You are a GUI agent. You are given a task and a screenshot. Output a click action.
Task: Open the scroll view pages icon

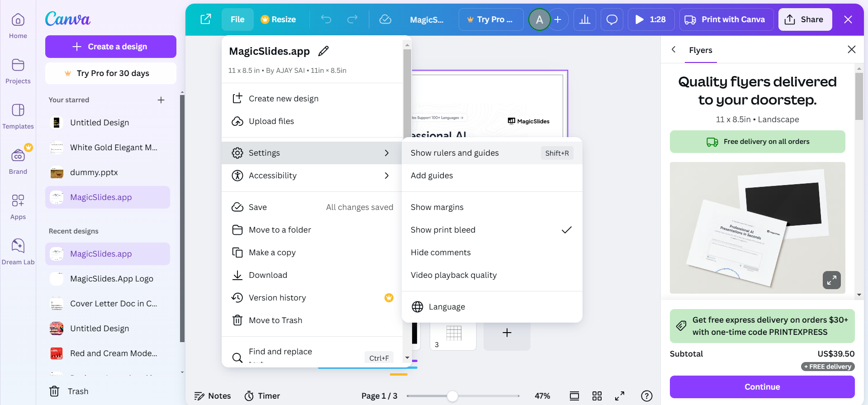click(574, 396)
